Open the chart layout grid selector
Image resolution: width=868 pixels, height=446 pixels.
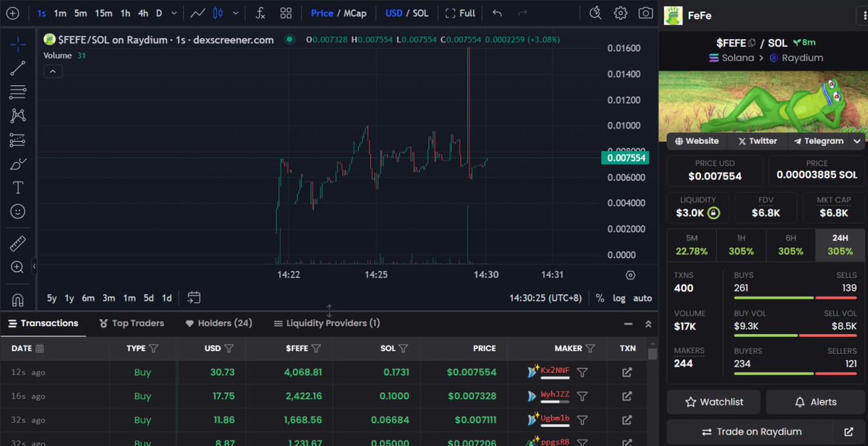tap(286, 13)
